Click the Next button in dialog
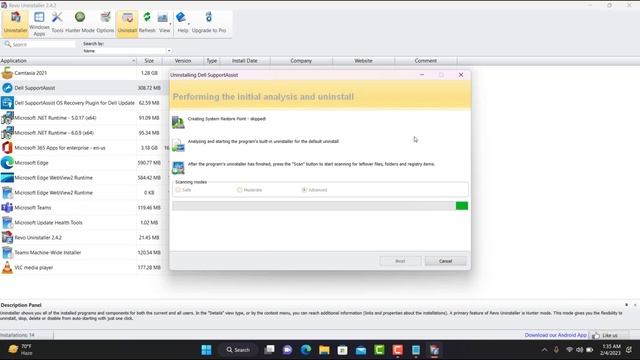This screenshot has width=640, height=360. pyautogui.click(x=400, y=261)
